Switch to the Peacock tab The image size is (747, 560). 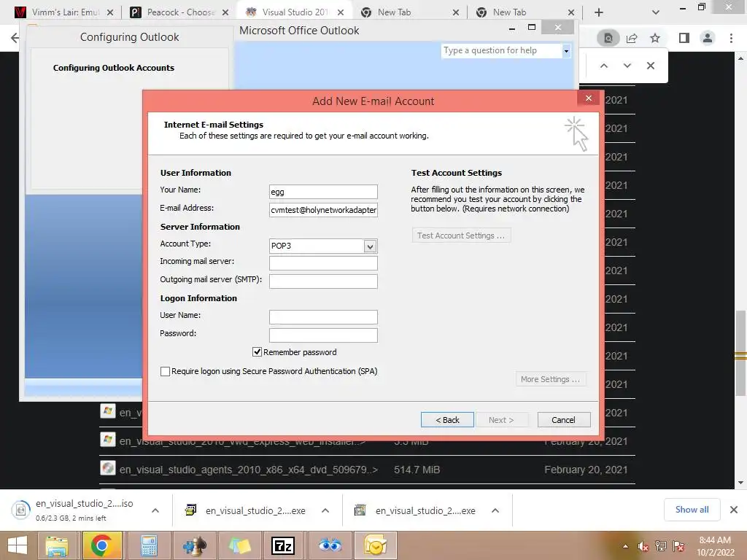tap(179, 12)
